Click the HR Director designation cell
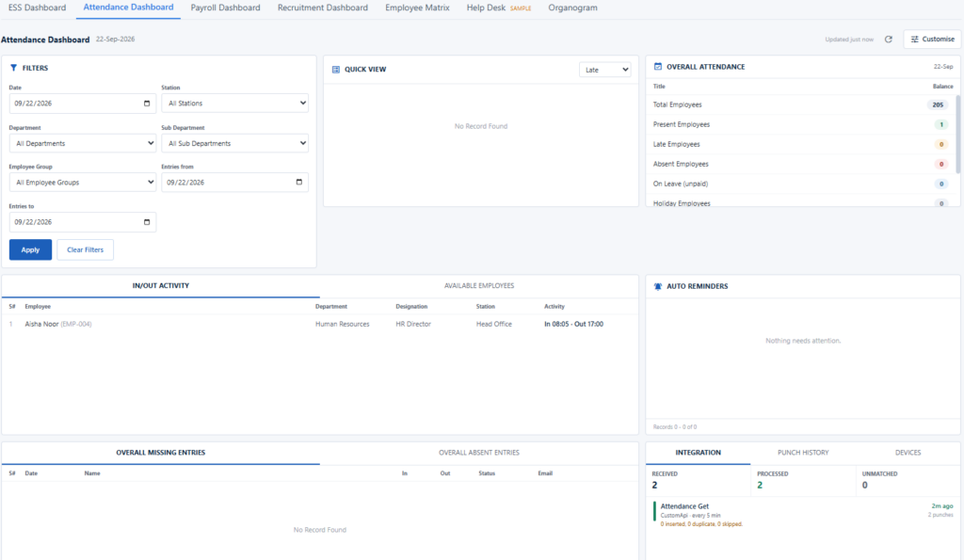The height and width of the screenshot is (560, 964). coord(413,324)
